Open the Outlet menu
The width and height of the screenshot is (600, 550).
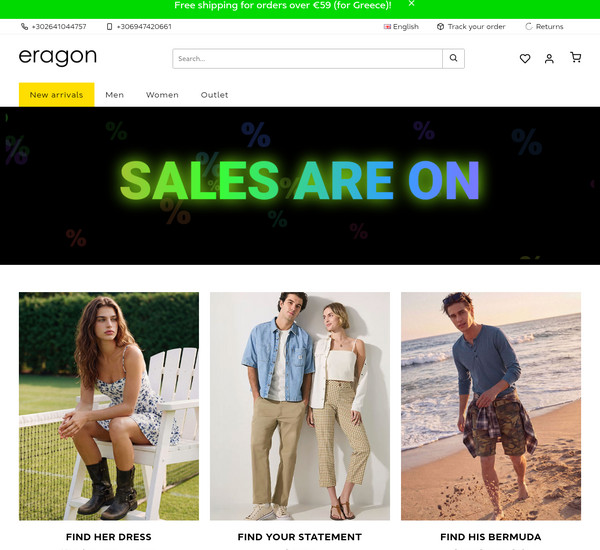(215, 95)
